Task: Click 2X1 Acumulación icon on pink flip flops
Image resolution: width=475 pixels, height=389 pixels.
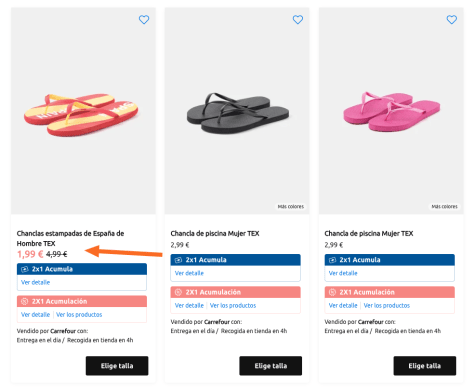Action: tap(332, 292)
